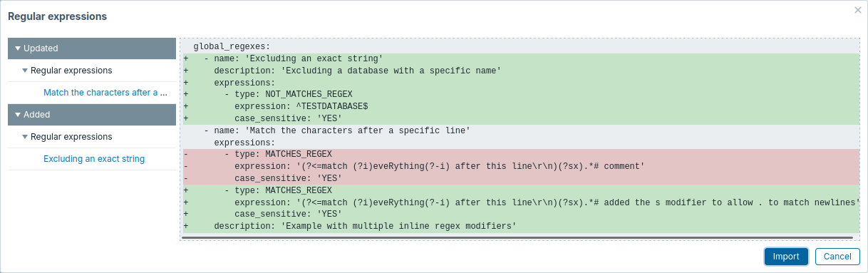Collapse the Added section header
The height and width of the screenshot is (273, 868).
pos(92,114)
